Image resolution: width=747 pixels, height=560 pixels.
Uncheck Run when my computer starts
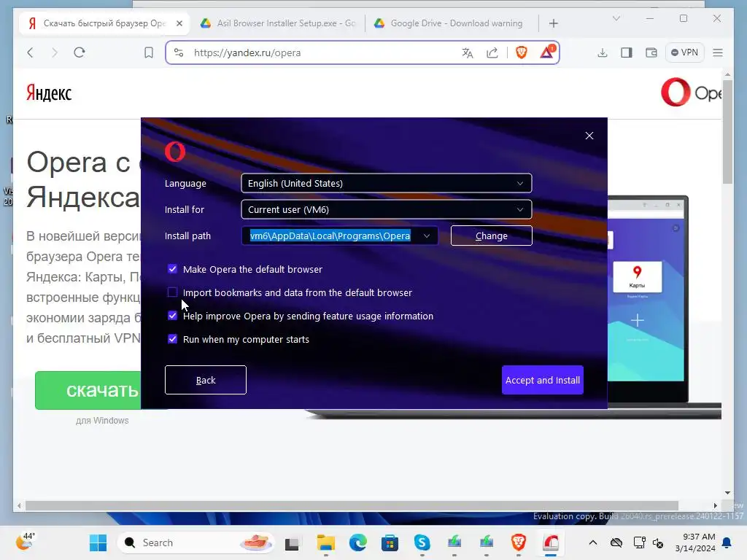click(x=172, y=339)
